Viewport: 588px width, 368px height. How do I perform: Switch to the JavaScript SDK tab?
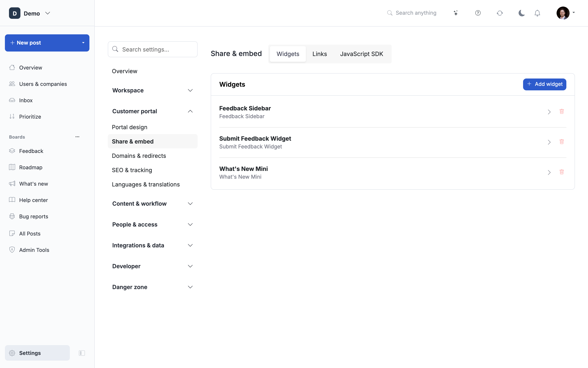362,54
